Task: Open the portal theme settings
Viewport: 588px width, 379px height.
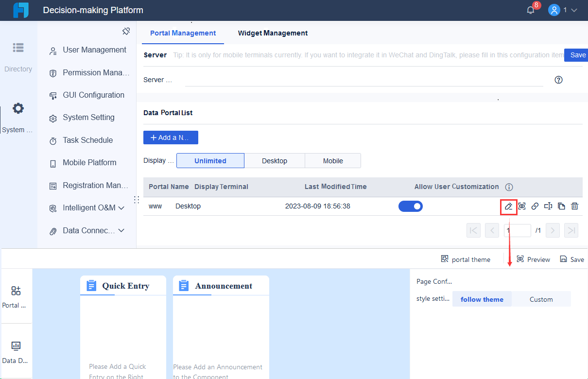Action: pos(465,259)
